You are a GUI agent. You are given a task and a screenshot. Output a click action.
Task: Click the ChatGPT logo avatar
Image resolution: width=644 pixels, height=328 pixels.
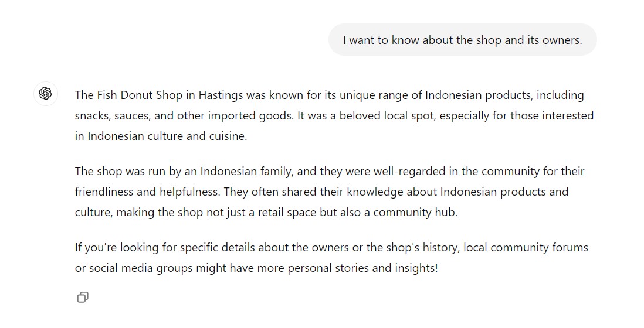[x=46, y=94]
